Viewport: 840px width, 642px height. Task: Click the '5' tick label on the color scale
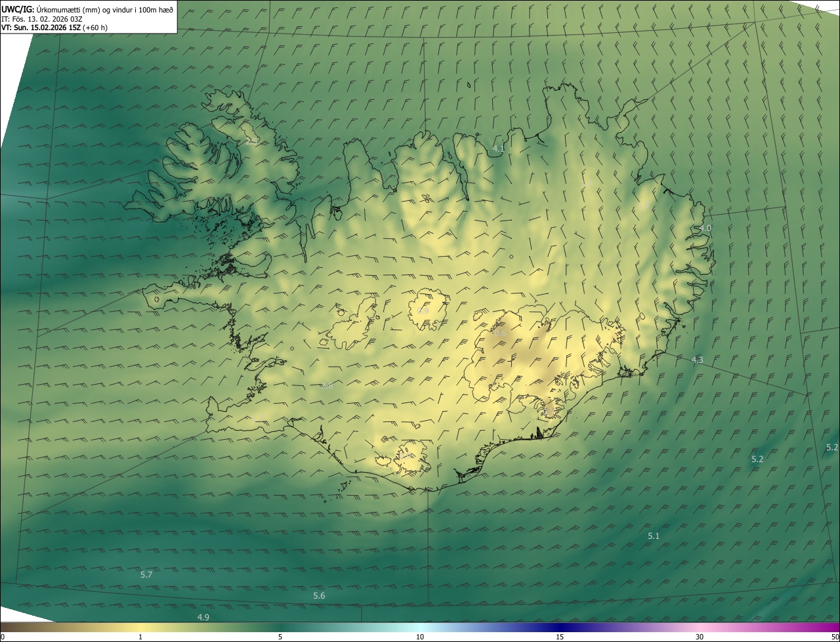click(x=280, y=637)
